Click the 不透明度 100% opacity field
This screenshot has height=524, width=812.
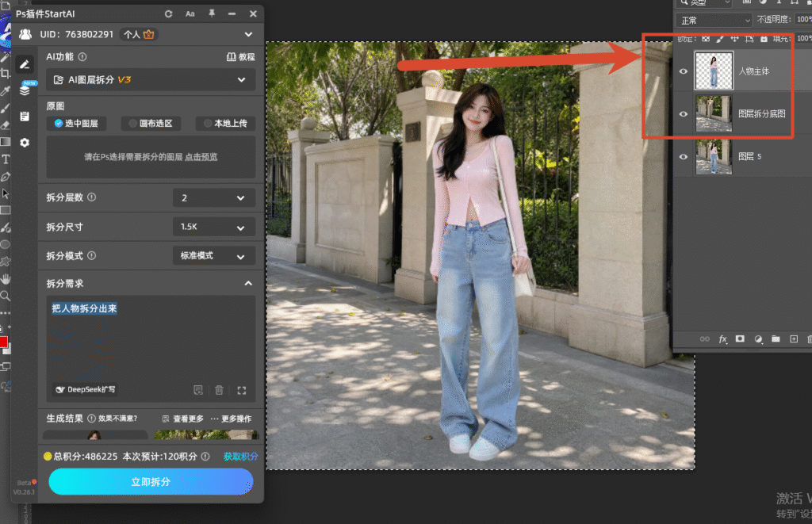pos(804,20)
